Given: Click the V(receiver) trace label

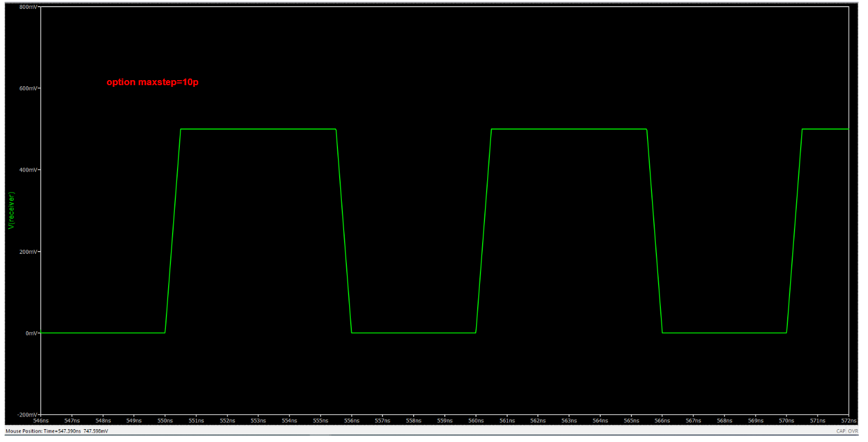Looking at the screenshot, I should pyautogui.click(x=11, y=210).
